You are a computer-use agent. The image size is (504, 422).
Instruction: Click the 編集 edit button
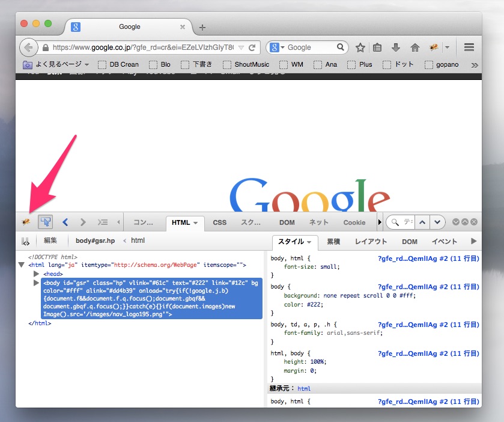pyautogui.click(x=50, y=240)
